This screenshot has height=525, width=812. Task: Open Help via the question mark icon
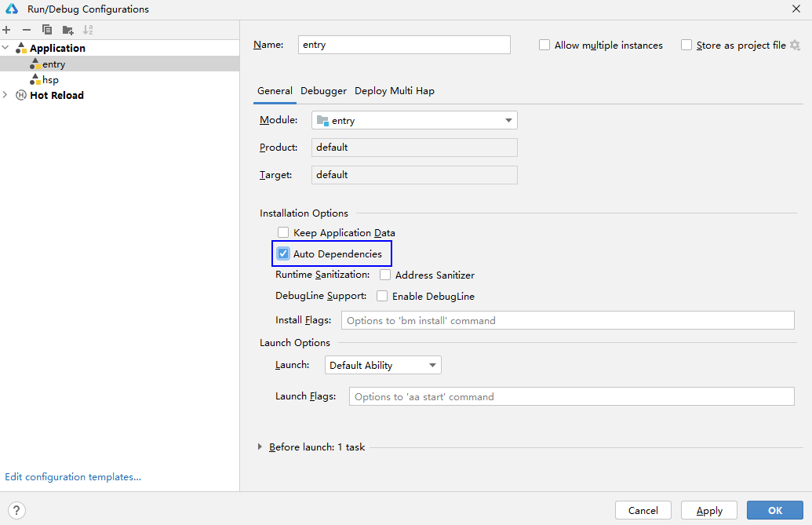click(16, 510)
